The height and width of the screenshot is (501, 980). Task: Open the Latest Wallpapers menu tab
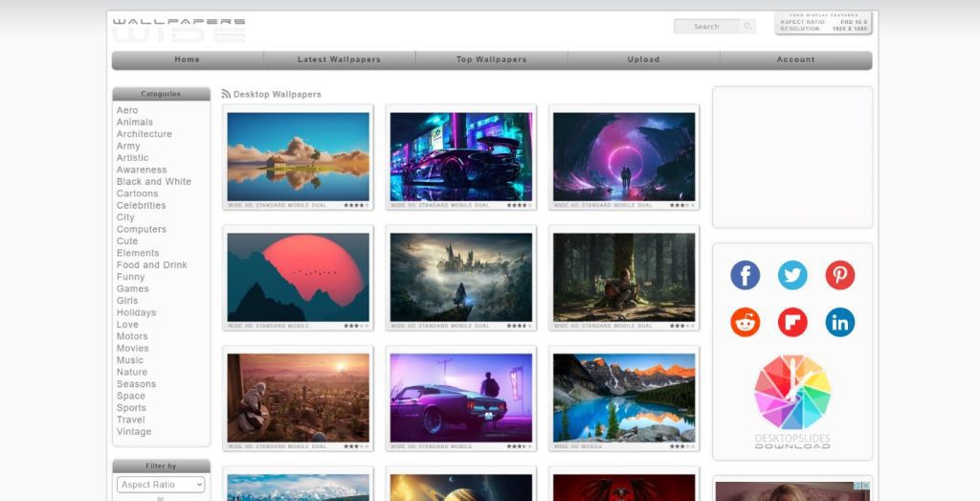pos(339,59)
